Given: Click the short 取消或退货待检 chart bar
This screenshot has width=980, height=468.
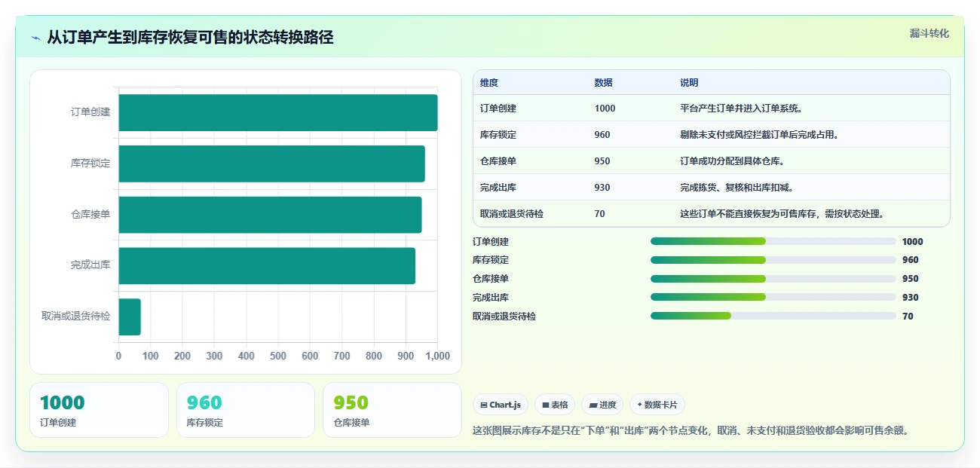Looking at the screenshot, I should (130, 317).
